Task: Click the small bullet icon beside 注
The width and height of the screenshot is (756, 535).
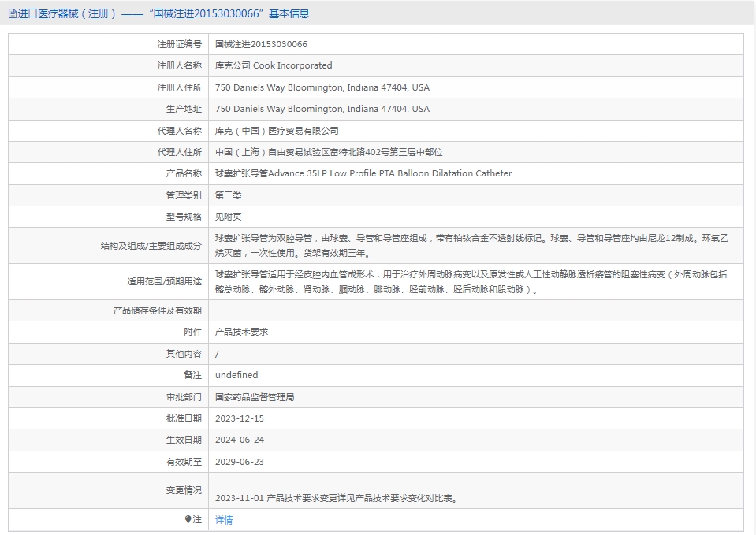Action: pos(188,519)
